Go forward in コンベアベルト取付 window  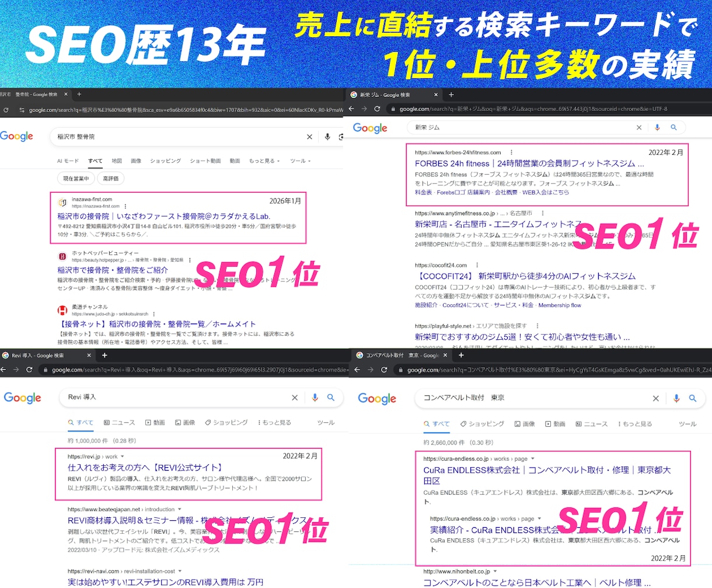click(x=371, y=370)
